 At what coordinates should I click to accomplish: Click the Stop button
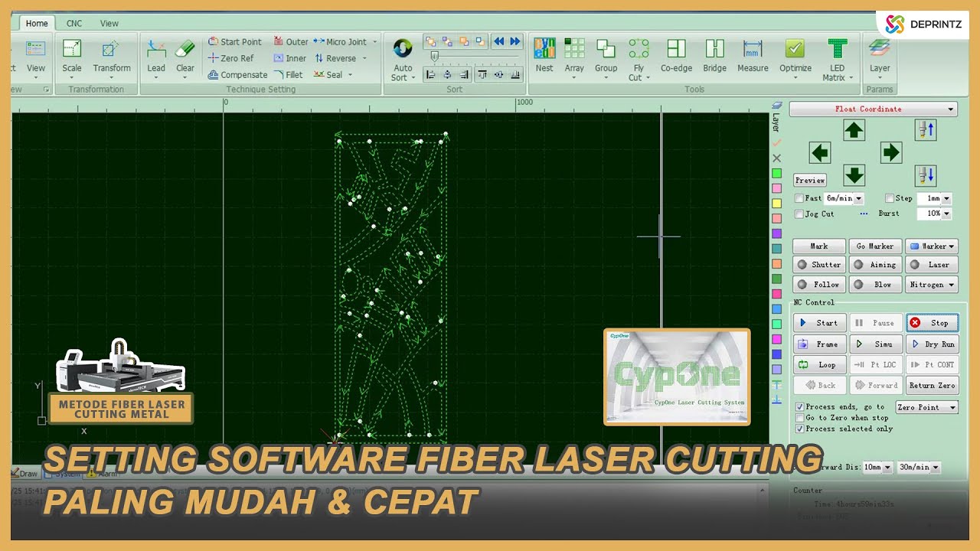point(932,323)
